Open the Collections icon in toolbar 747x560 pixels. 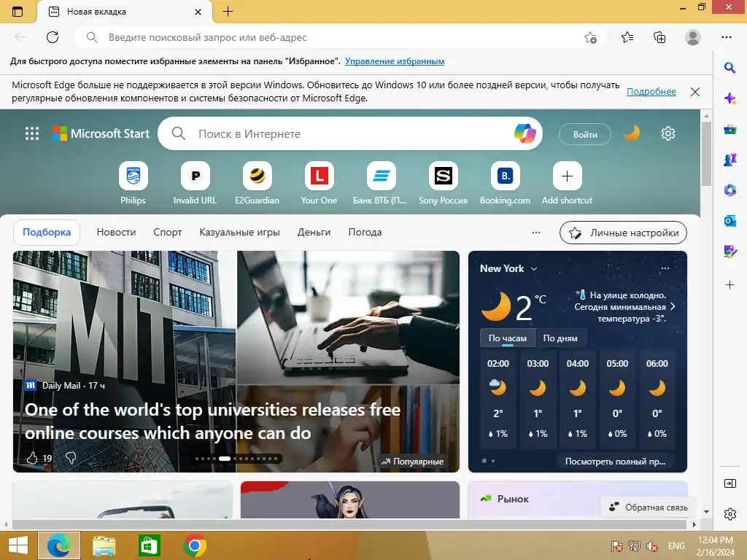pos(659,37)
